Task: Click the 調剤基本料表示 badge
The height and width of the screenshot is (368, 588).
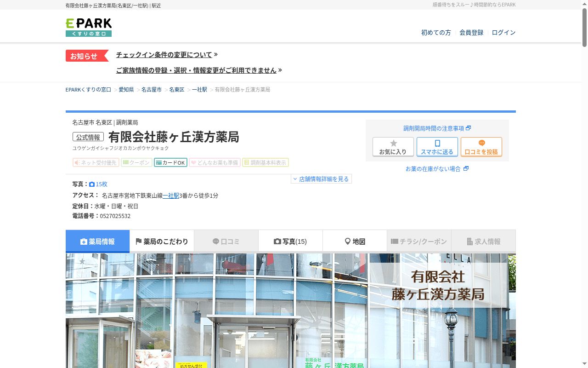Action: point(266,162)
